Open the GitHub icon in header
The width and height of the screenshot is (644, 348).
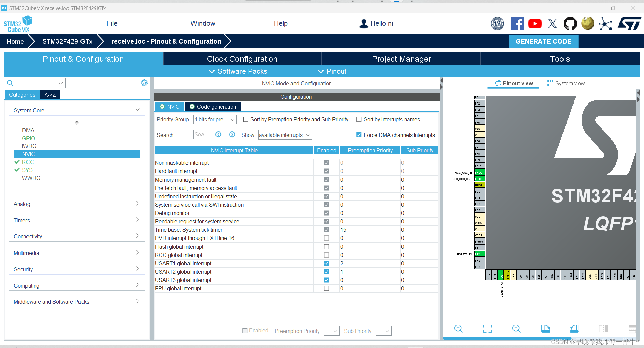pos(570,24)
